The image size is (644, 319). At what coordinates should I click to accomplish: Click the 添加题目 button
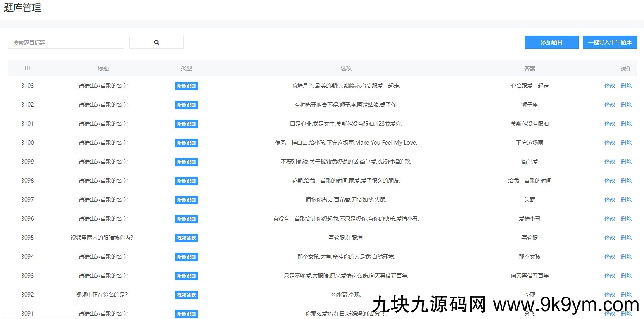click(x=551, y=42)
